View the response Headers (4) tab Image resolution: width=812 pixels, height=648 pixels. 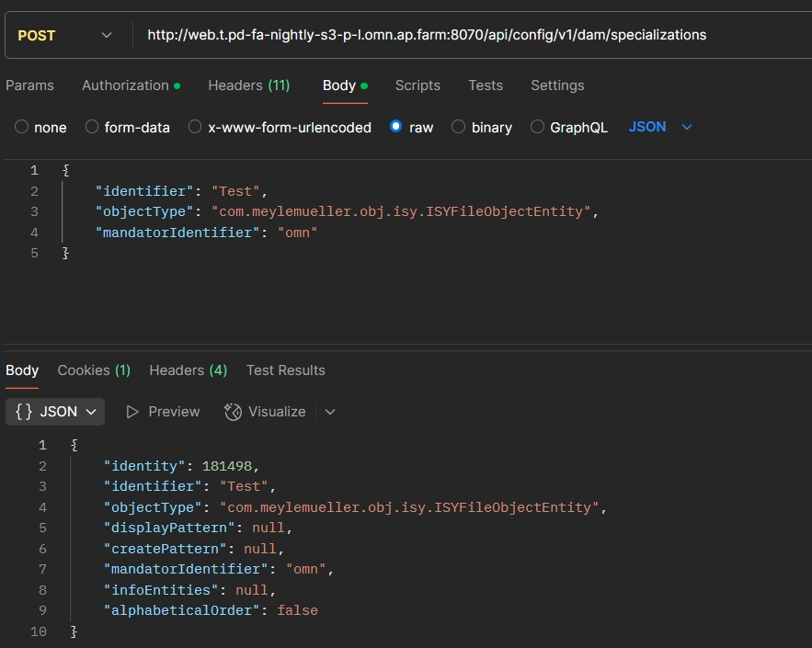coord(188,370)
